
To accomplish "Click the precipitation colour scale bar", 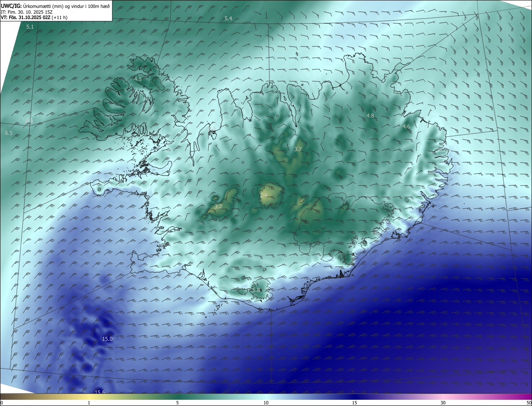I will [x=266, y=396].
